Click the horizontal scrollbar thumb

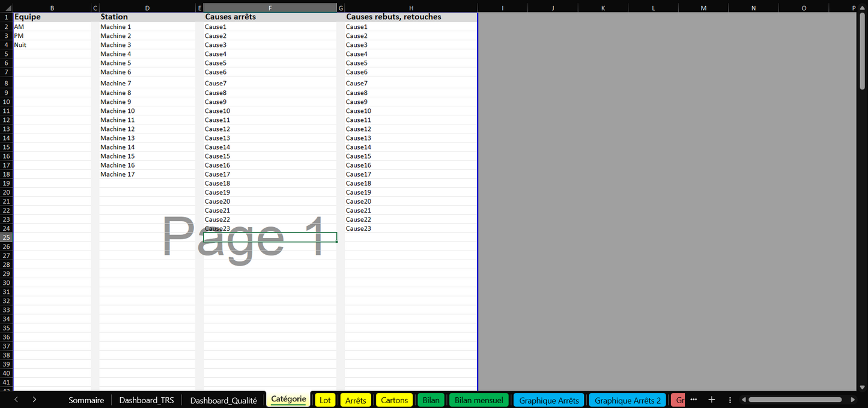[x=795, y=400]
